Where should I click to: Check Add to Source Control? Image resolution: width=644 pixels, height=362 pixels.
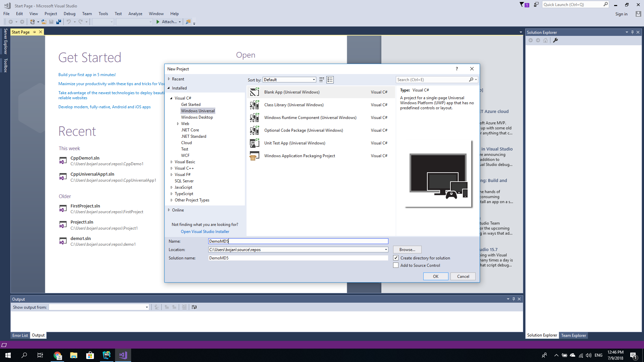pyautogui.click(x=396, y=265)
